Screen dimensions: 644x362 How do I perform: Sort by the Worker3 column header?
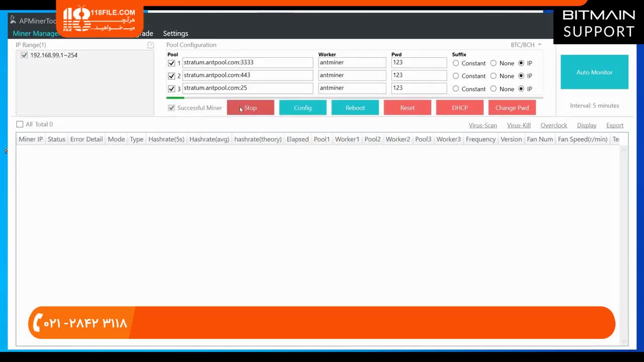tap(449, 139)
